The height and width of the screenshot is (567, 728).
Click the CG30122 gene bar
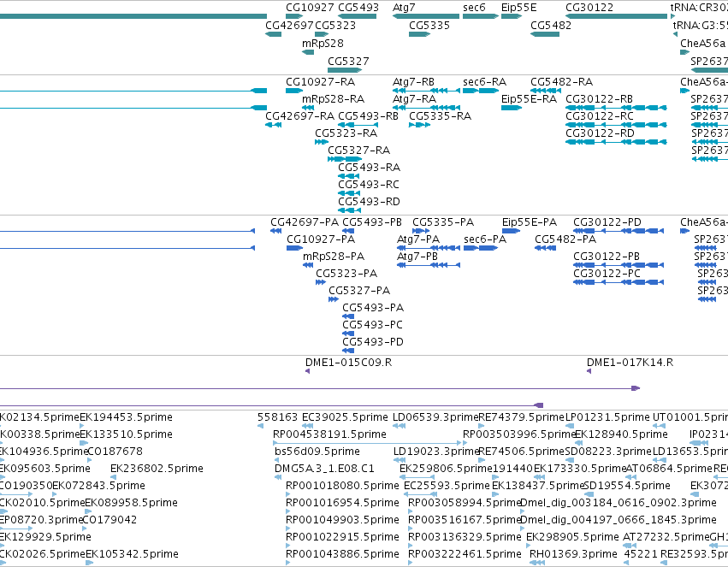pyautogui.click(x=616, y=16)
